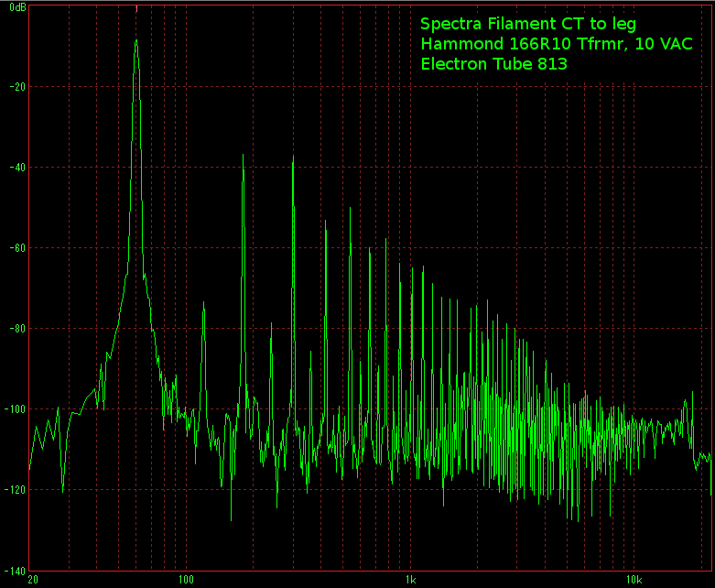Viewport: 715px width, 588px height.
Task: Click the '10k' frequency axis label
Action: coord(634,580)
